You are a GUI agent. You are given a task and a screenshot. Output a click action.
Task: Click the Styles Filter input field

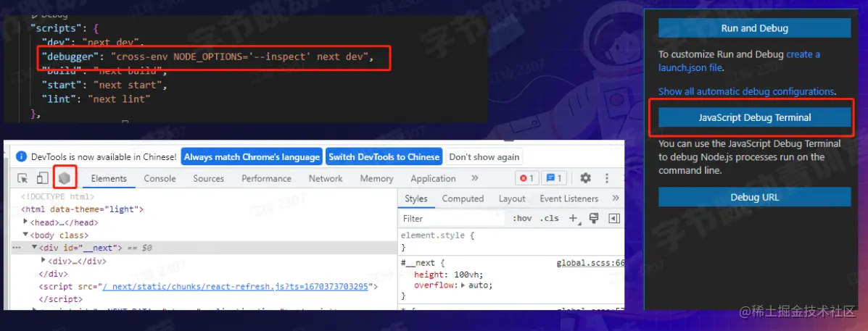pos(452,218)
